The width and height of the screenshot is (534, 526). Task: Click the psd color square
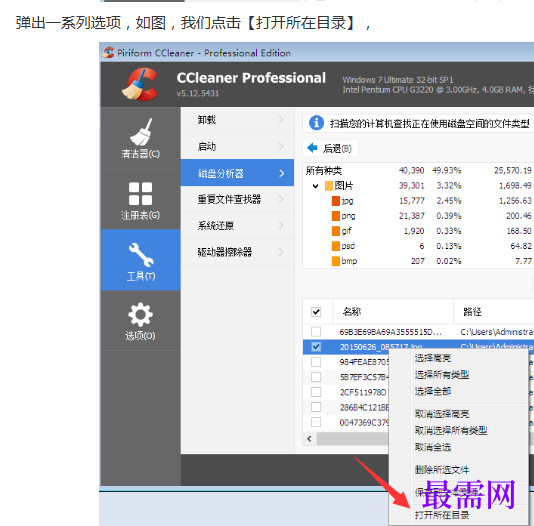[x=336, y=246]
